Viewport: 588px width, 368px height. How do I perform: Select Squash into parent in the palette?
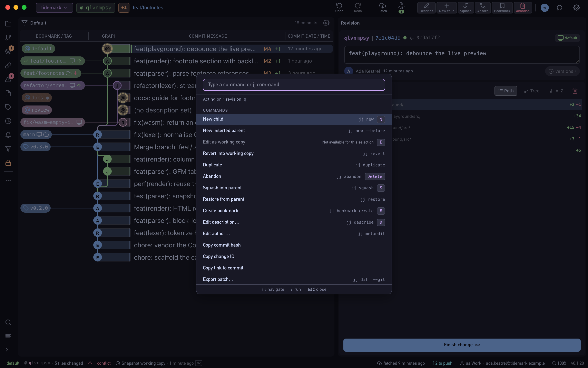(294, 188)
